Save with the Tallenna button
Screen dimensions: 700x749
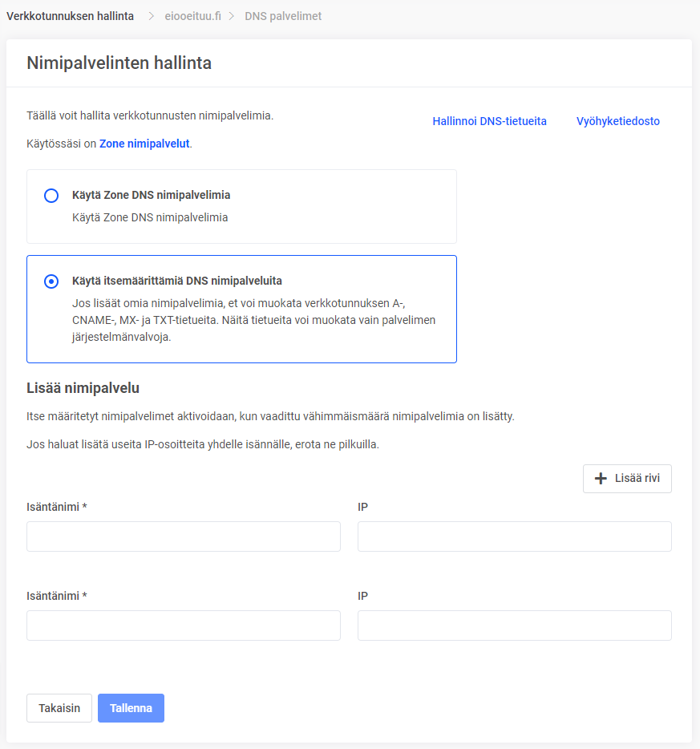pyautogui.click(x=131, y=708)
